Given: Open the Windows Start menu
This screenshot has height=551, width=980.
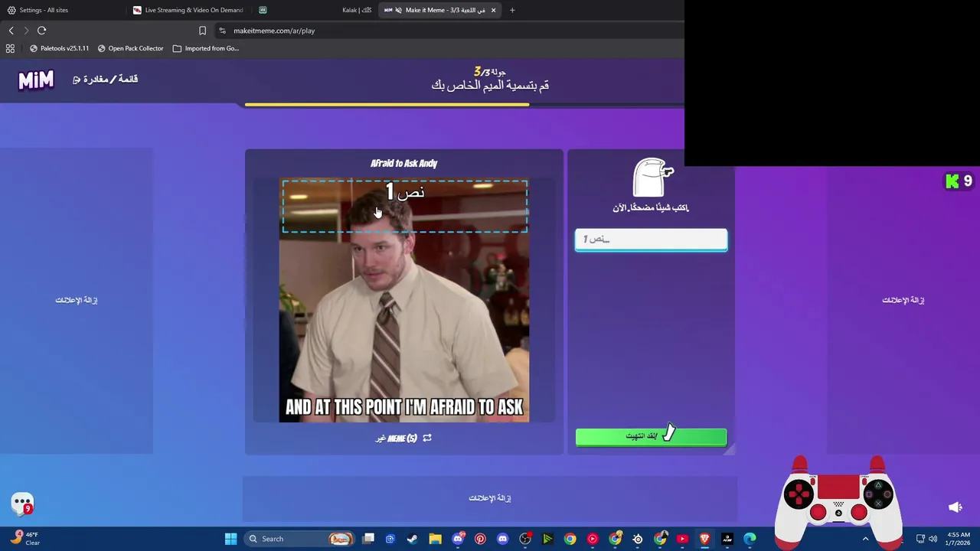Looking at the screenshot, I should pos(230,539).
